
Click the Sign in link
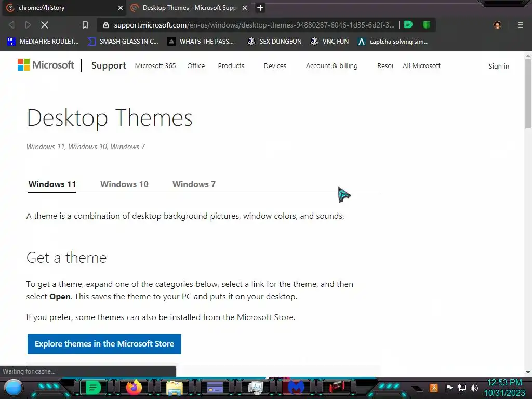(x=499, y=66)
